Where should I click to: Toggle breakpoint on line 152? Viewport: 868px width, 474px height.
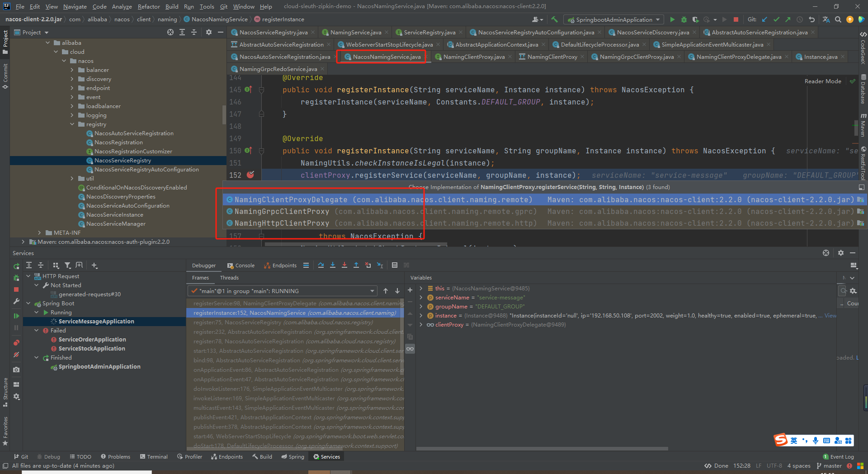pos(250,175)
